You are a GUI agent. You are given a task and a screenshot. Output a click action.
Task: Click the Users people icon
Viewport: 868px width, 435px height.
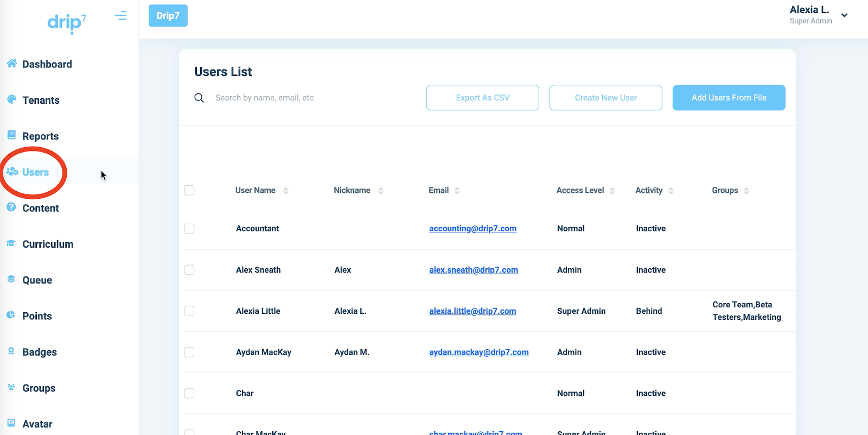click(12, 172)
